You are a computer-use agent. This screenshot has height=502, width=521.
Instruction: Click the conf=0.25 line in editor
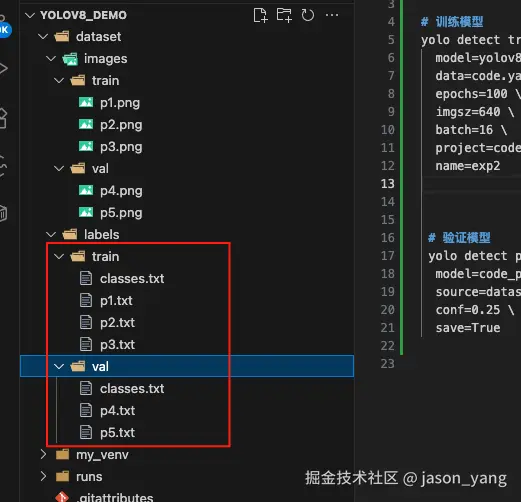(475, 310)
